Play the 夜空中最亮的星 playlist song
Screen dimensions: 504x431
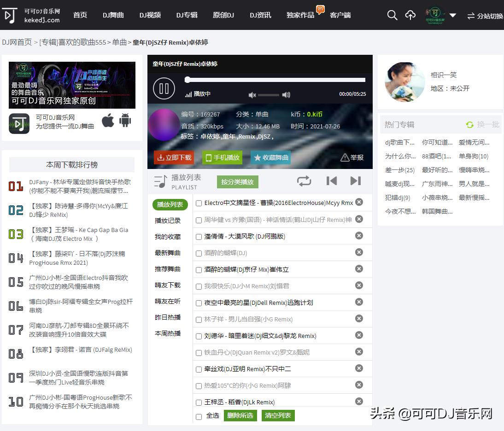pos(259,303)
